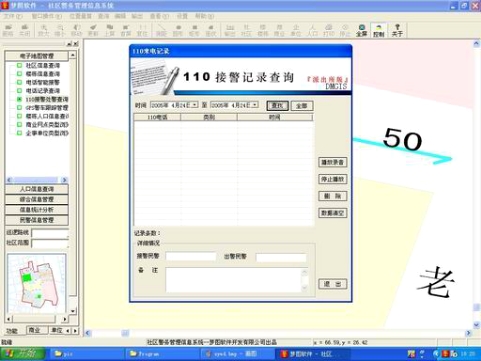This screenshot has width=481, height=361.
Task: Open the 帮助 menu
Action: [204, 16]
